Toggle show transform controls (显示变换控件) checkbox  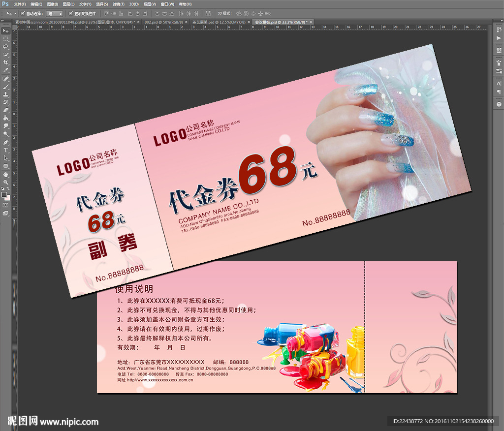(x=71, y=13)
